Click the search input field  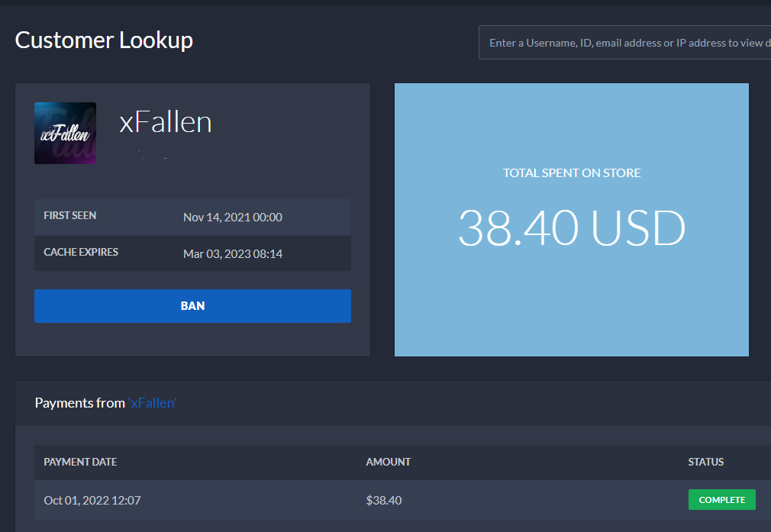click(x=624, y=42)
